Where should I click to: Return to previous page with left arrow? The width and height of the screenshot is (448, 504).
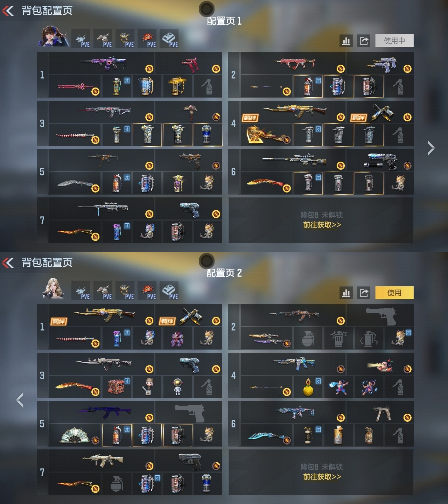point(20,400)
